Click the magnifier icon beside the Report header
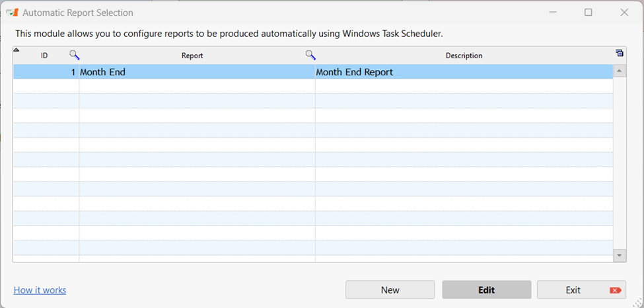Screen dimensions: 644x308 pos(310,56)
